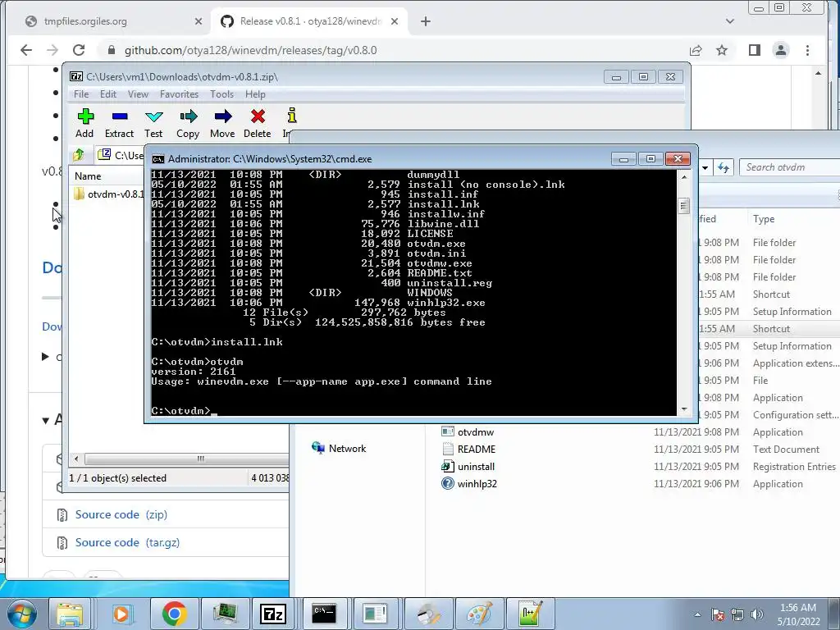Click the share page icon in Chrome
840x630 pixels.
pyautogui.click(x=696, y=50)
